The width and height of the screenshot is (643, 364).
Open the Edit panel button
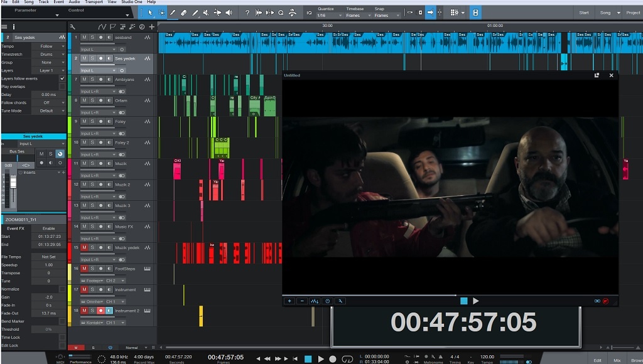(598, 360)
